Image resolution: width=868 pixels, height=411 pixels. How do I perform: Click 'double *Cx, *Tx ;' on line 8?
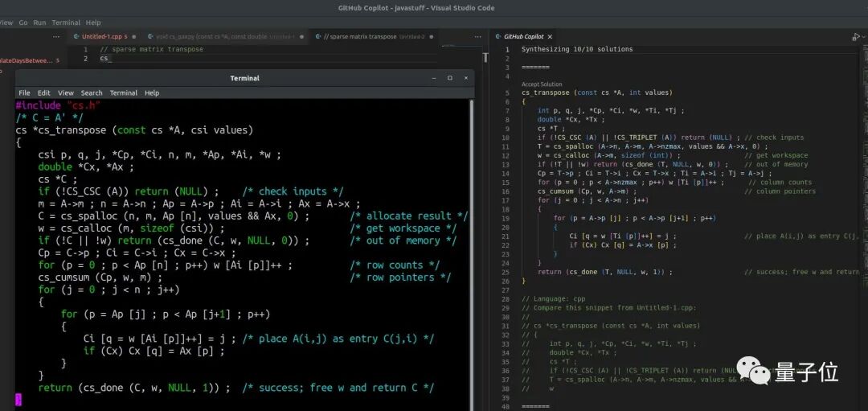coord(571,119)
